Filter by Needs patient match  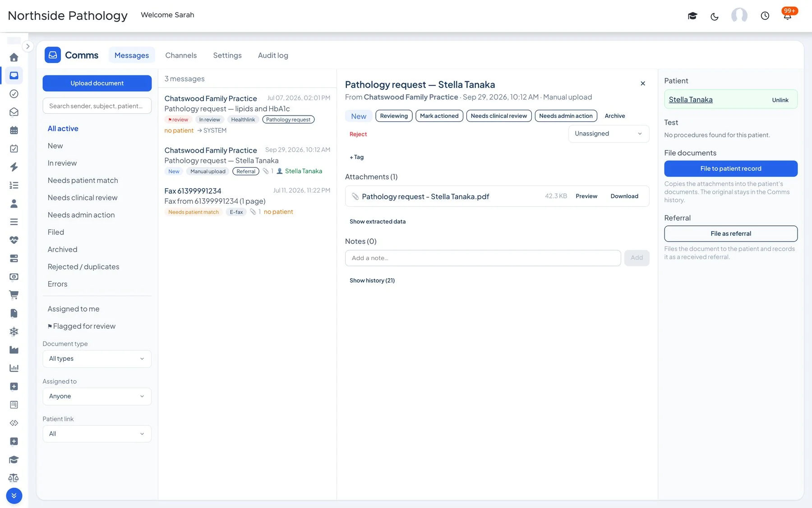click(x=83, y=180)
